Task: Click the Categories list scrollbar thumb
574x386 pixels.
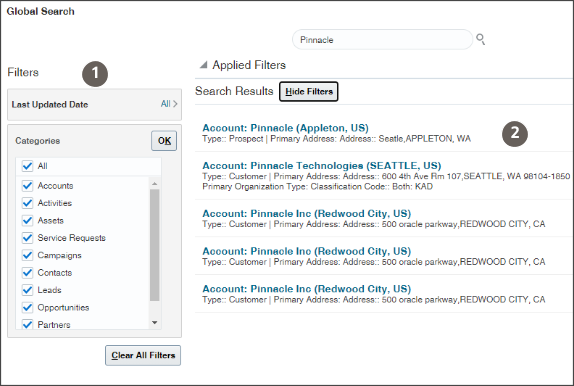Action: (x=154, y=245)
